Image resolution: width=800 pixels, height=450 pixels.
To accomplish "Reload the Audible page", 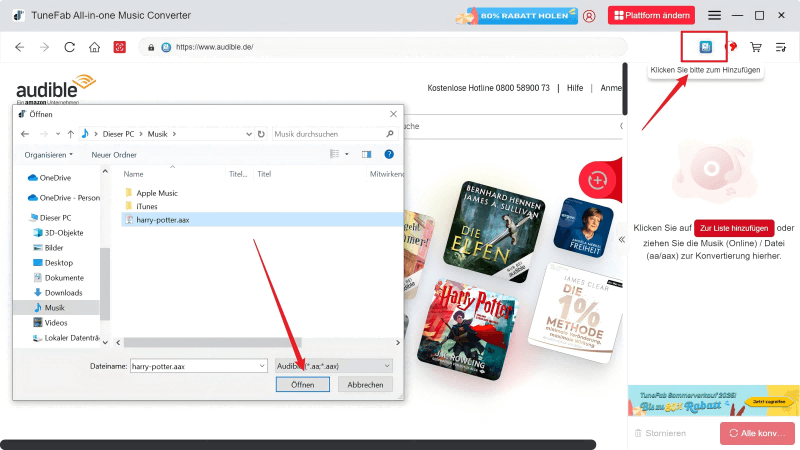I will (69, 47).
